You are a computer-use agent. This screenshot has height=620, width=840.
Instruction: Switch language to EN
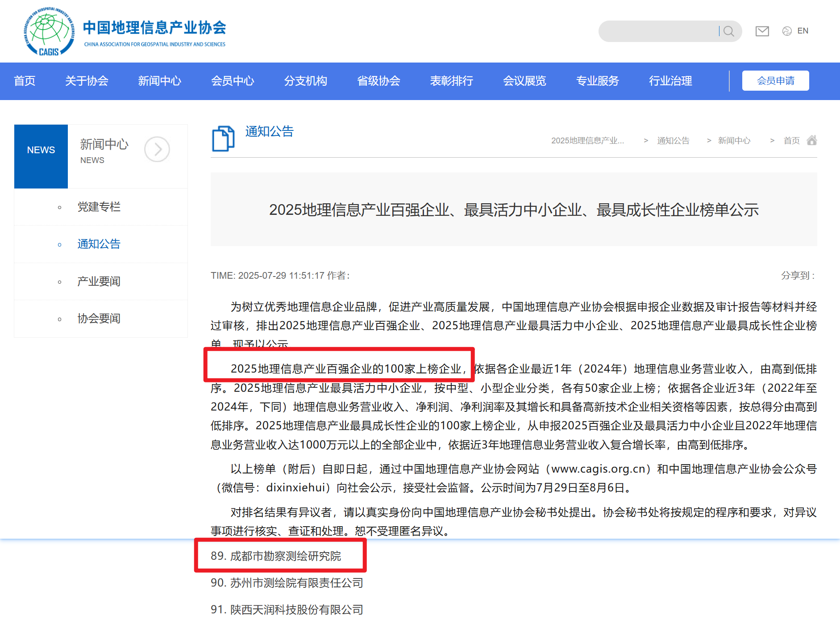pos(803,31)
